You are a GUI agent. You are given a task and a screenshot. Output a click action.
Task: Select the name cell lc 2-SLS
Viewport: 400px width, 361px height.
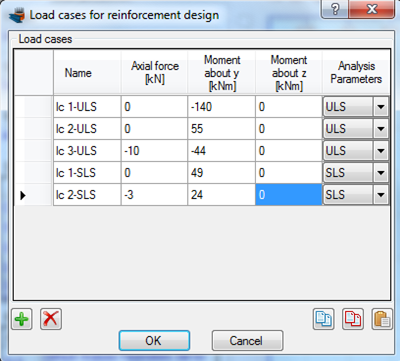(x=87, y=195)
